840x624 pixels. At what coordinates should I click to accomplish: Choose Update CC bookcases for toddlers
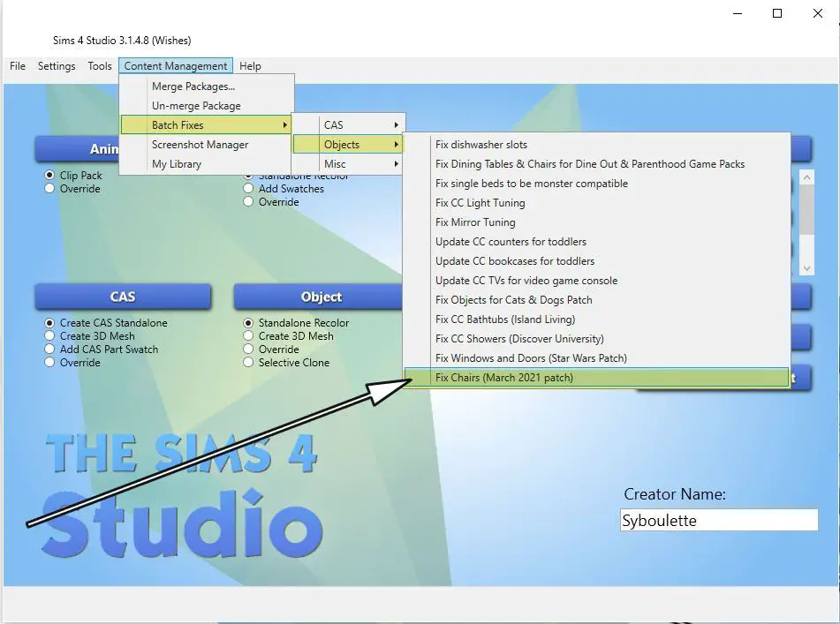click(597, 260)
